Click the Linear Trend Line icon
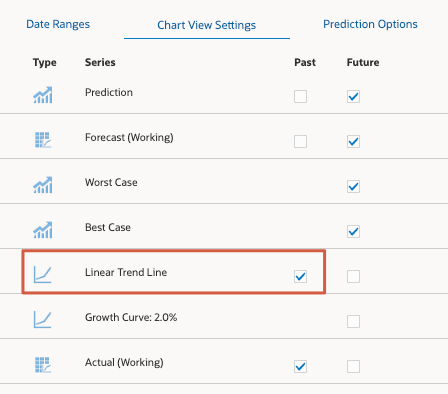Screen dimensions: 448x394 (42, 275)
